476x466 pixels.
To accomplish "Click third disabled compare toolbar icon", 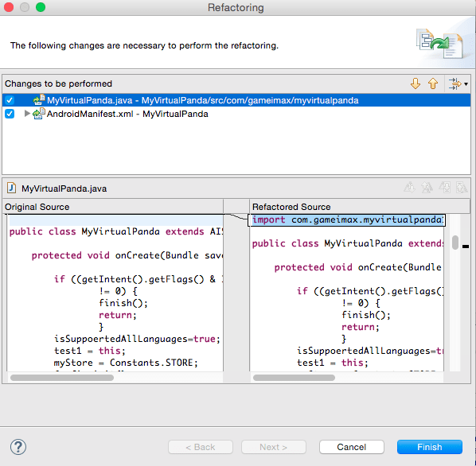I will [x=444, y=188].
